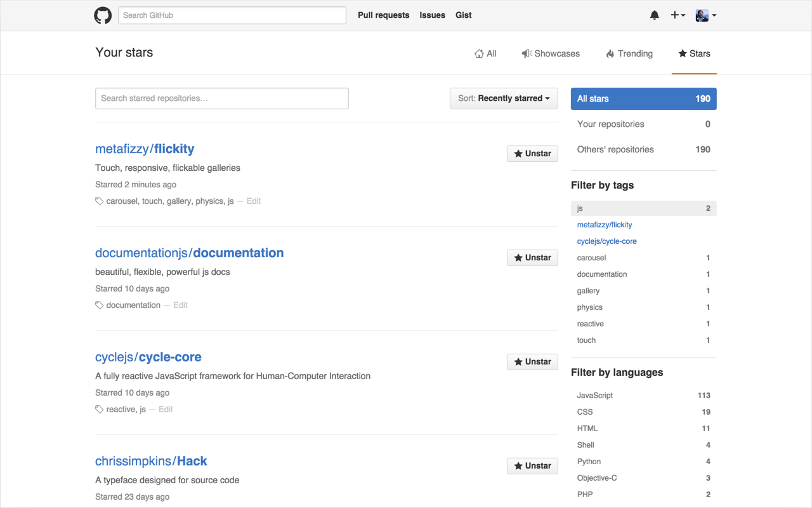The height and width of the screenshot is (508, 812).
Task: Click the tag icon beside reactive tag
Action: (x=100, y=409)
